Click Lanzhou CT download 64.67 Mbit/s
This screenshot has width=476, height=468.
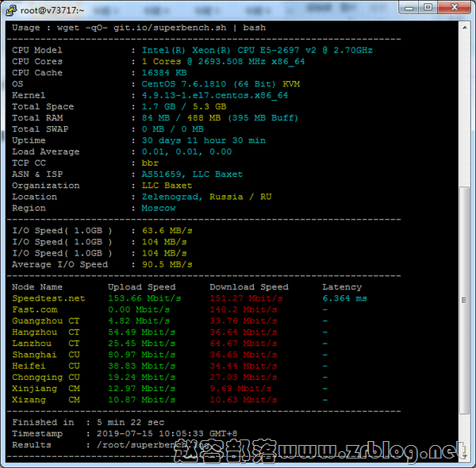click(244, 343)
